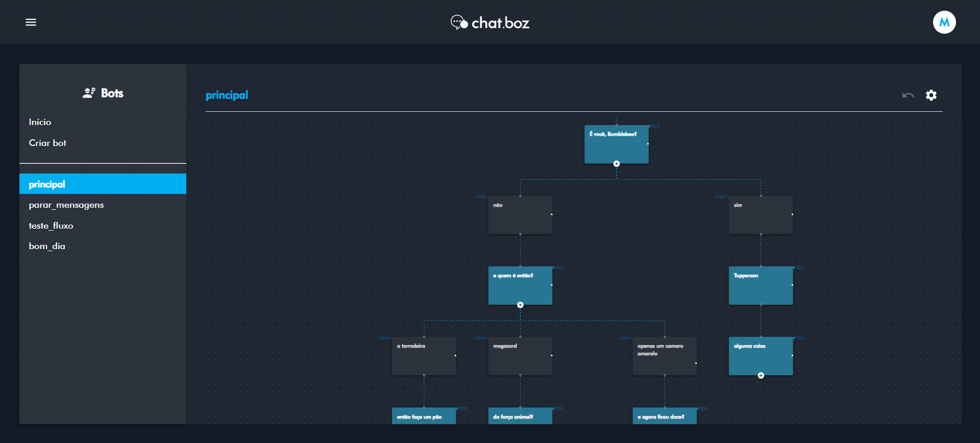Select the 'a torradeira' user node

(x=423, y=356)
